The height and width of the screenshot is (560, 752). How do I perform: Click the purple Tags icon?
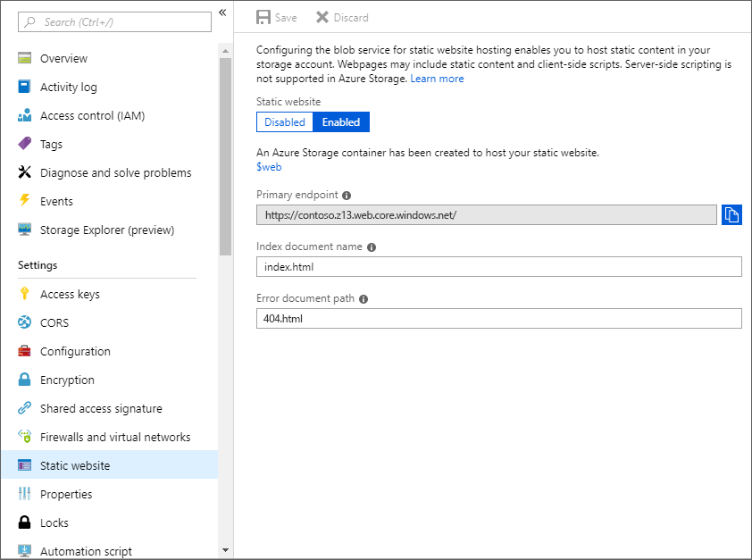coord(24,144)
